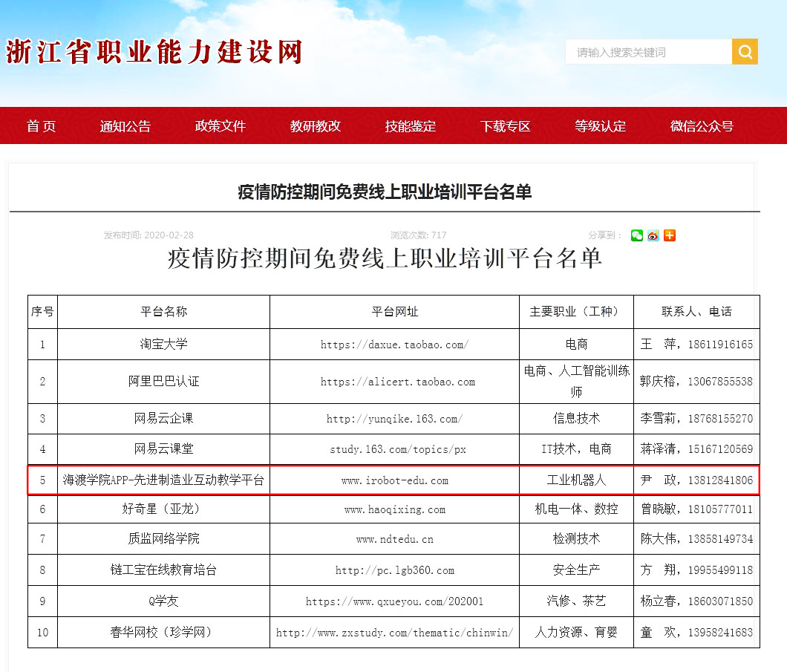Viewport: 787px width, 672px height.
Task: Click the 联系人、电话 column header
Action: 696,312
